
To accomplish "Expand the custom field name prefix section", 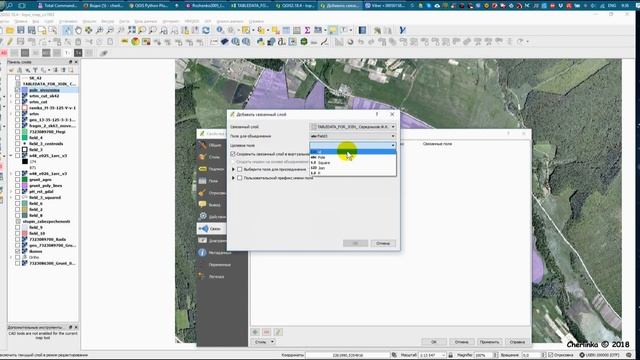I will click(233, 178).
